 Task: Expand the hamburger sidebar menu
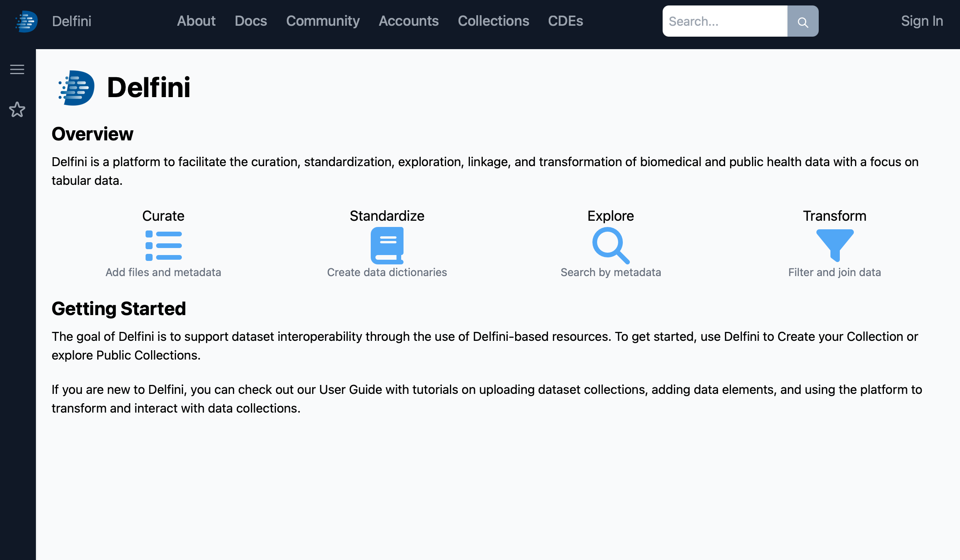pyautogui.click(x=17, y=69)
